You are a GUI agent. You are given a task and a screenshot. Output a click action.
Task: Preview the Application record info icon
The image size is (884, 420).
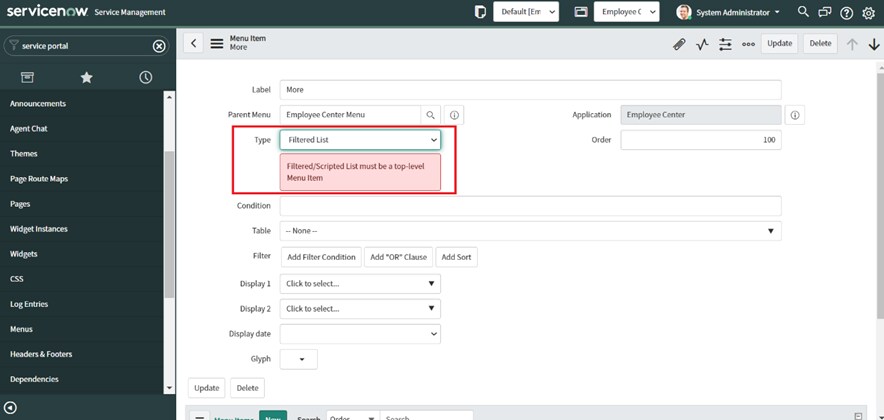tap(795, 115)
